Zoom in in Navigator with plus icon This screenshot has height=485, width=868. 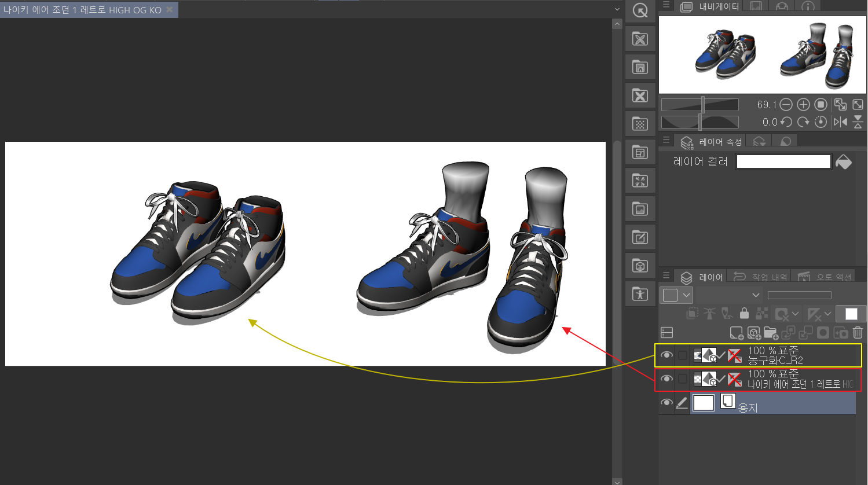tap(803, 105)
